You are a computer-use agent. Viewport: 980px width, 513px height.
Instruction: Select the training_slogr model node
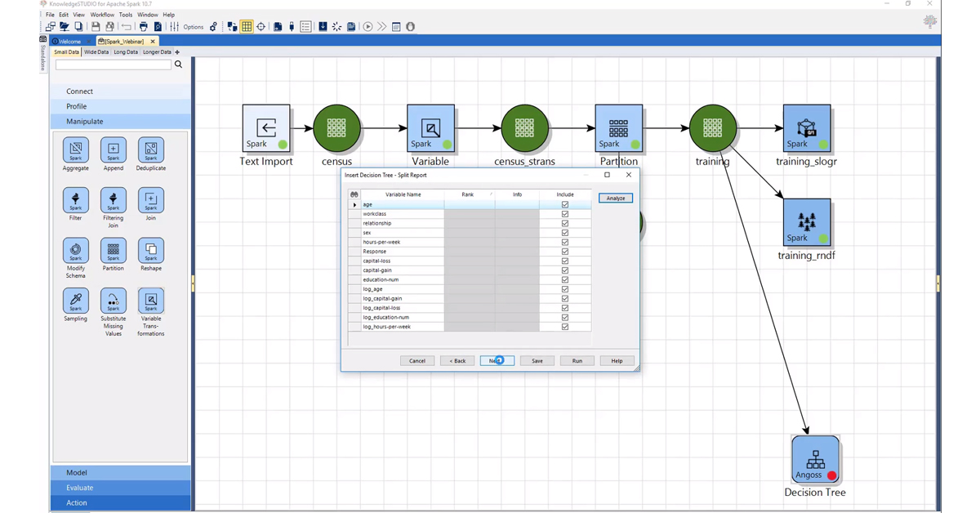[807, 128]
